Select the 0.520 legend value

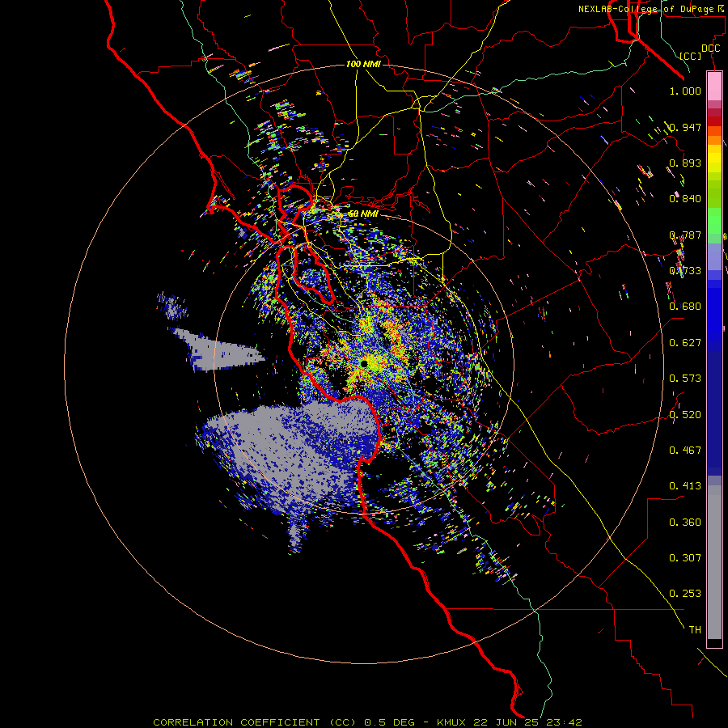685,414
